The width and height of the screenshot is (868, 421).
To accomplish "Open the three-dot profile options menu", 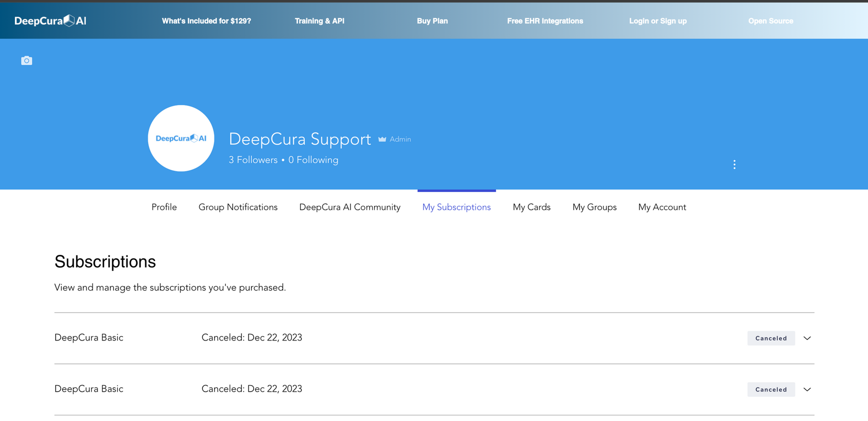I will [x=734, y=164].
